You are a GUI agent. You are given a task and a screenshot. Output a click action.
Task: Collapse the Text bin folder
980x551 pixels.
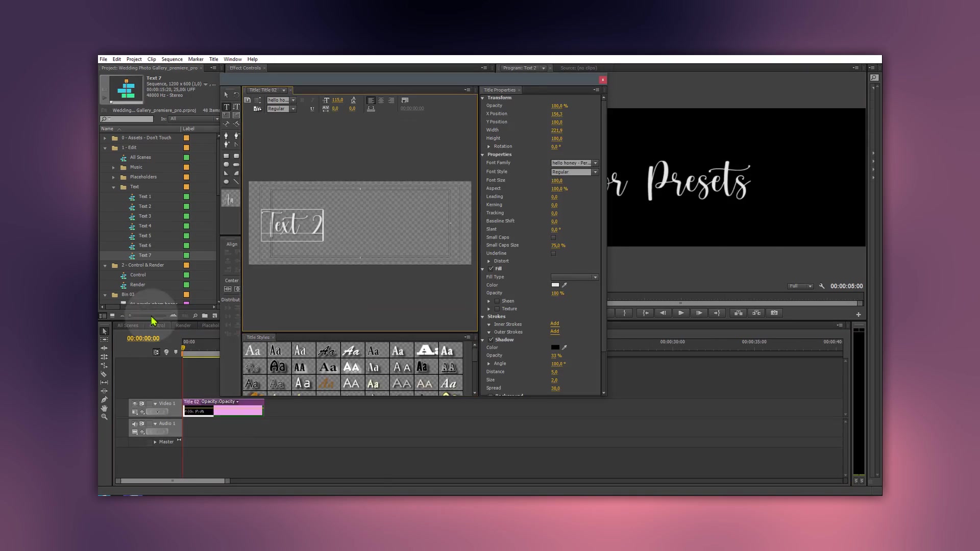click(x=113, y=187)
